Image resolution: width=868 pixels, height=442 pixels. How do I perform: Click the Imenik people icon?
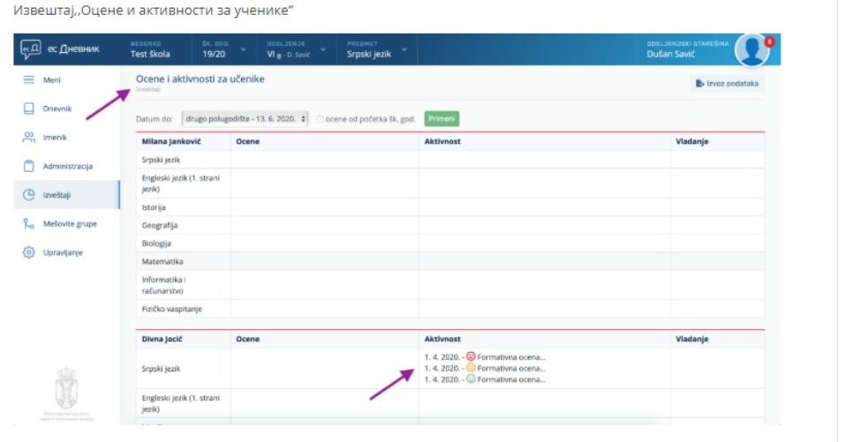[x=28, y=138]
